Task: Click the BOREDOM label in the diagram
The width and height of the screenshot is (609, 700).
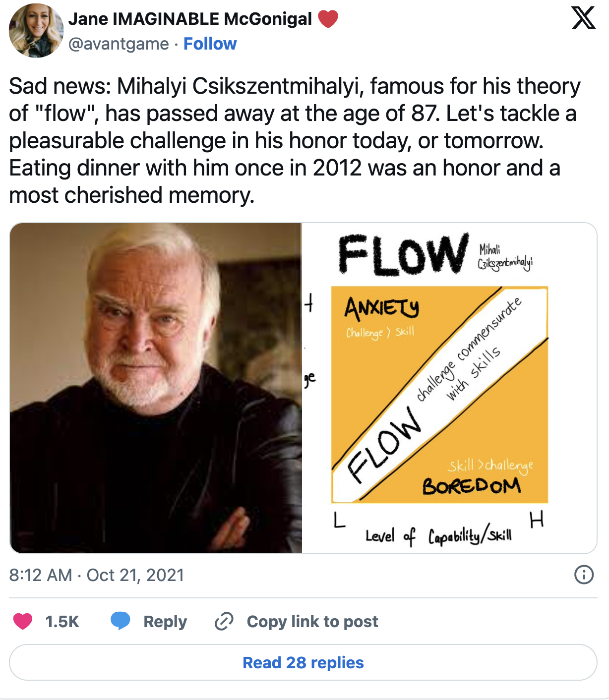Action: (472, 486)
